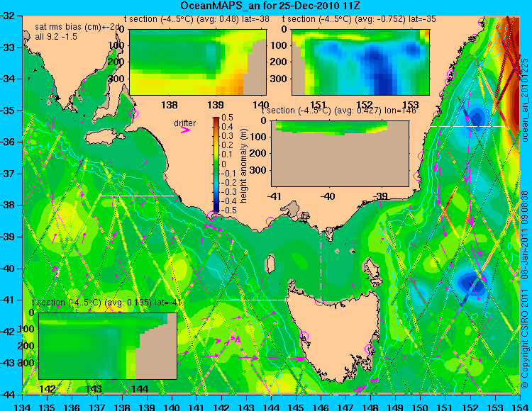Viewport: 532px width, 411px height.
Task: Click the 153 label under lat=-35 inset
Action: 411,104
